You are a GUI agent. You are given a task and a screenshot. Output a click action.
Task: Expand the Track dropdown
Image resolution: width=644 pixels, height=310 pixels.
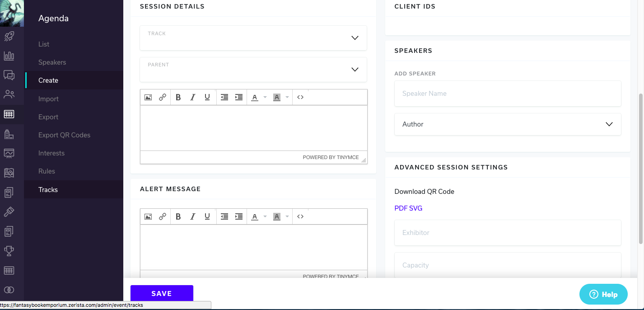pos(253,38)
